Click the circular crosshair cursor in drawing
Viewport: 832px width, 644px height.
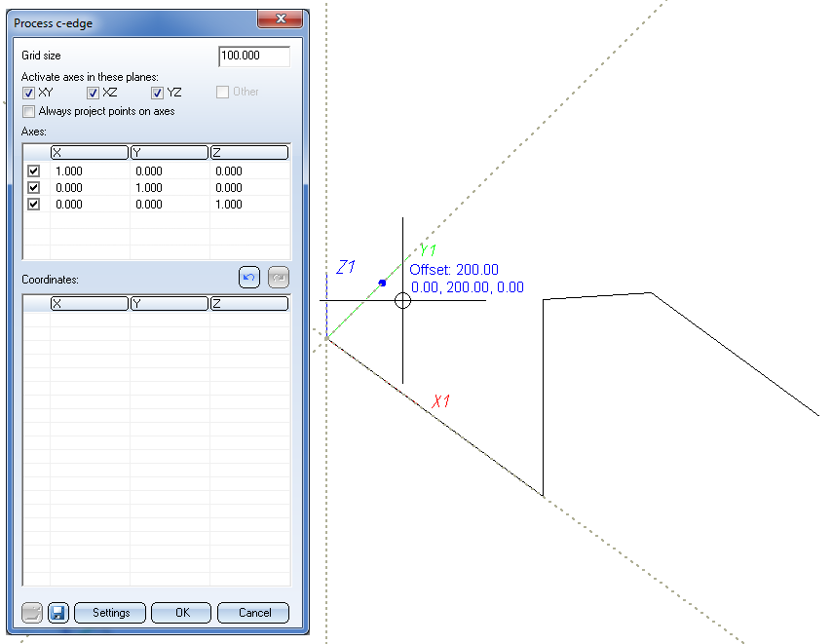pos(402,301)
